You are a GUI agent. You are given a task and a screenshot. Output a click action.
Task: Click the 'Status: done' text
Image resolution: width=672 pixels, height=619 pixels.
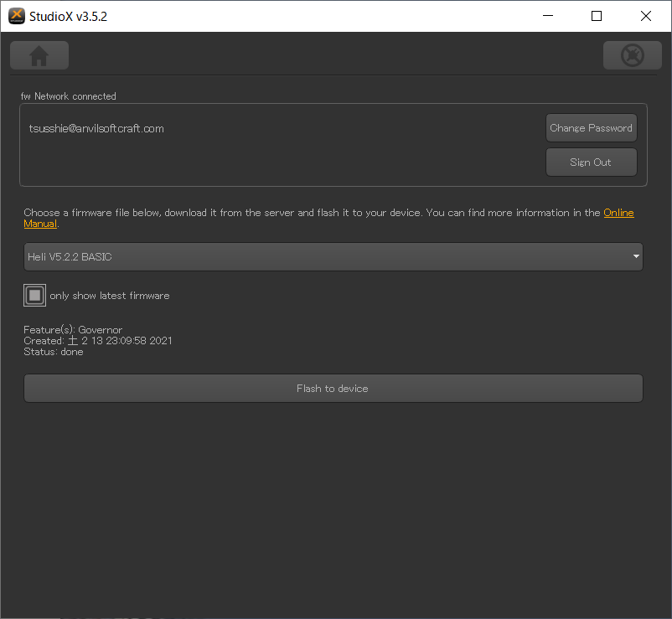click(x=54, y=352)
